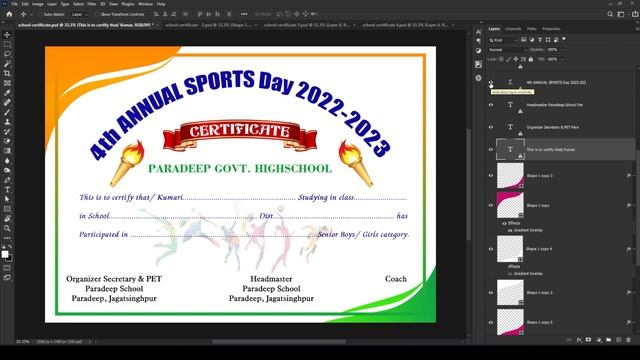The image size is (640, 360).
Task: Select the Dodge tool
Action: click(7, 170)
